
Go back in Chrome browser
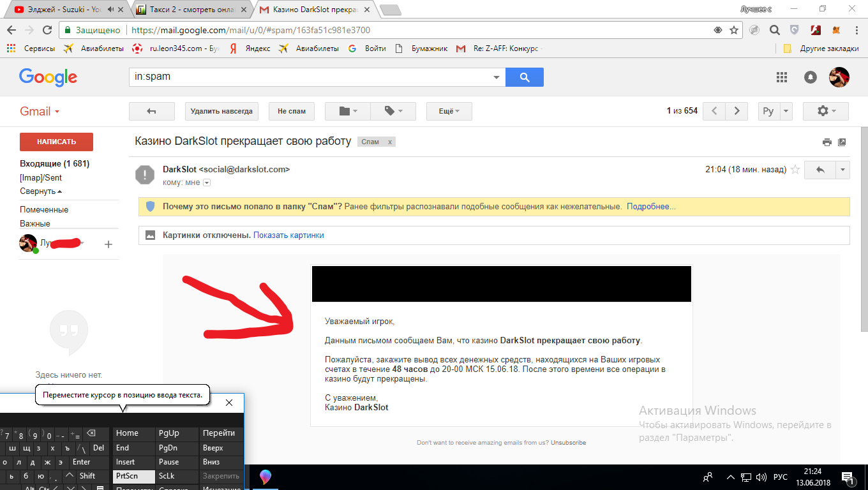(x=11, y=30)
